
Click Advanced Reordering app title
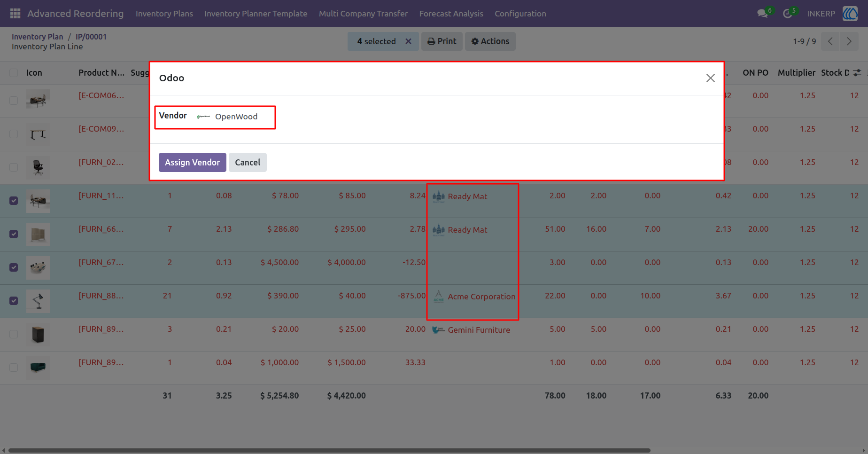[x=76, y=14]
